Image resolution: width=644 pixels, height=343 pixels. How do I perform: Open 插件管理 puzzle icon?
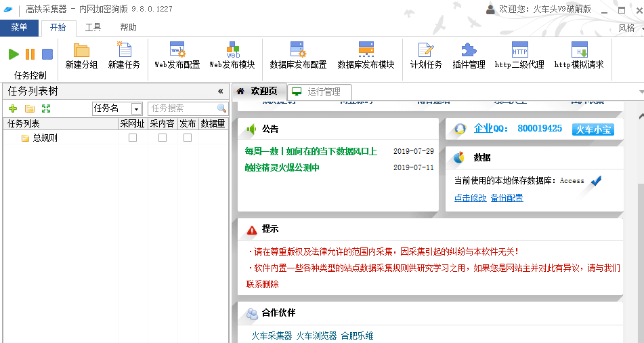point(469,50)
